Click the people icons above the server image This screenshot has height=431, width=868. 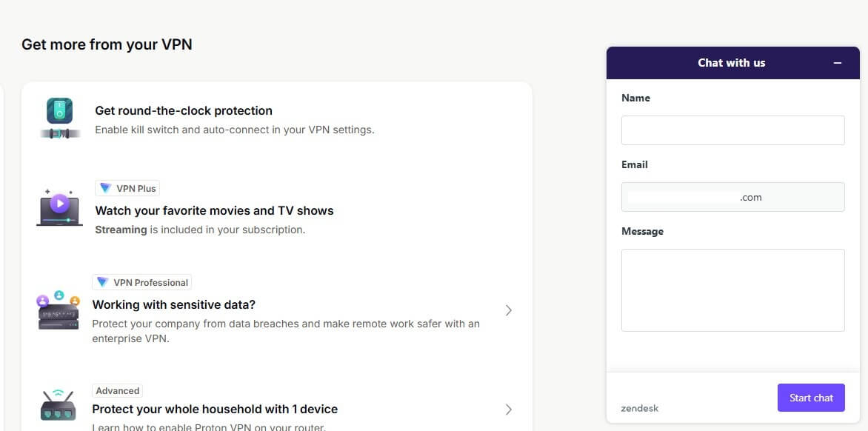[x=59, y=295]
